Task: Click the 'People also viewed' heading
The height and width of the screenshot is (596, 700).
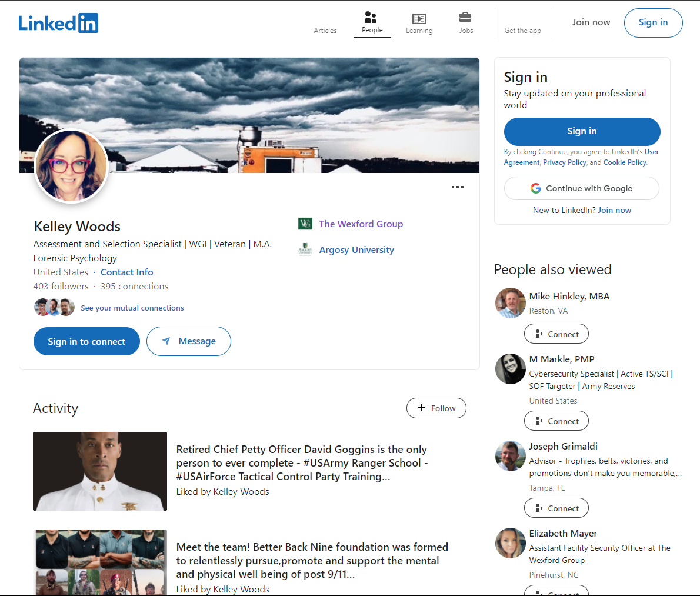Action: [x=553, y=269]
